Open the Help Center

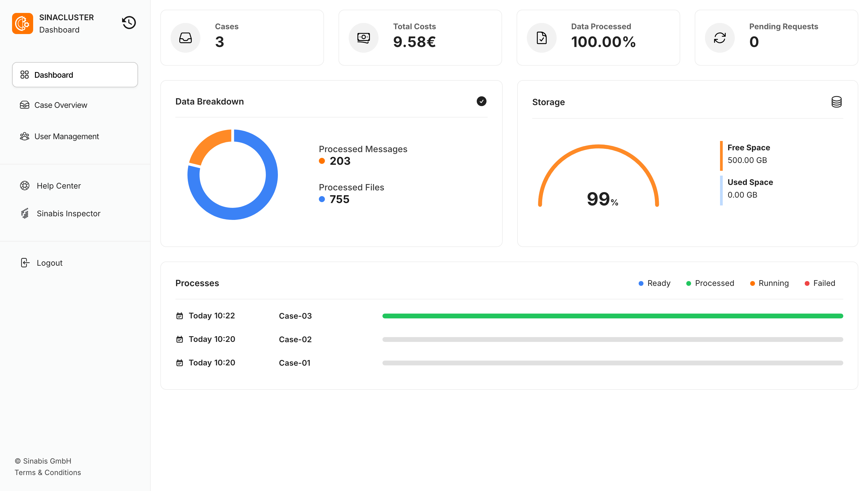tap(59, 186)
